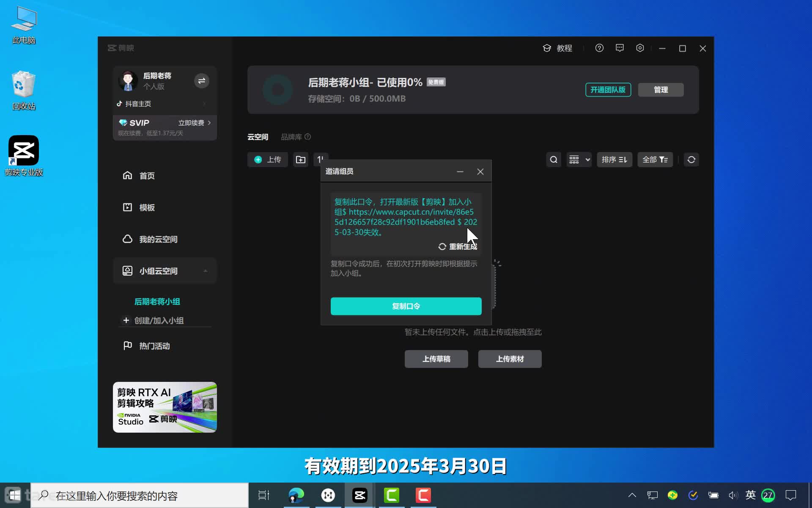Viewport: 812px width, 508px height.
Task: Click the 上传 upload button
Action: coord(268,160)
